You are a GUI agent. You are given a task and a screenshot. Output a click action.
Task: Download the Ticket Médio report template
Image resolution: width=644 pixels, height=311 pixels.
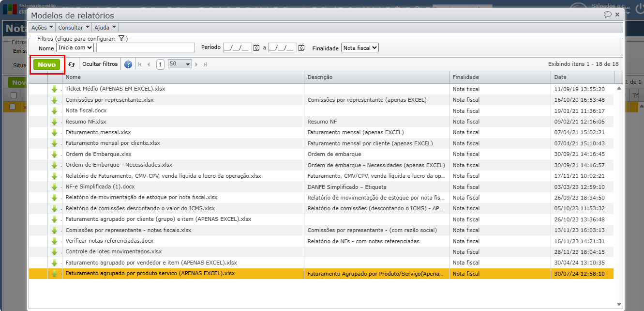click(54, 89)
